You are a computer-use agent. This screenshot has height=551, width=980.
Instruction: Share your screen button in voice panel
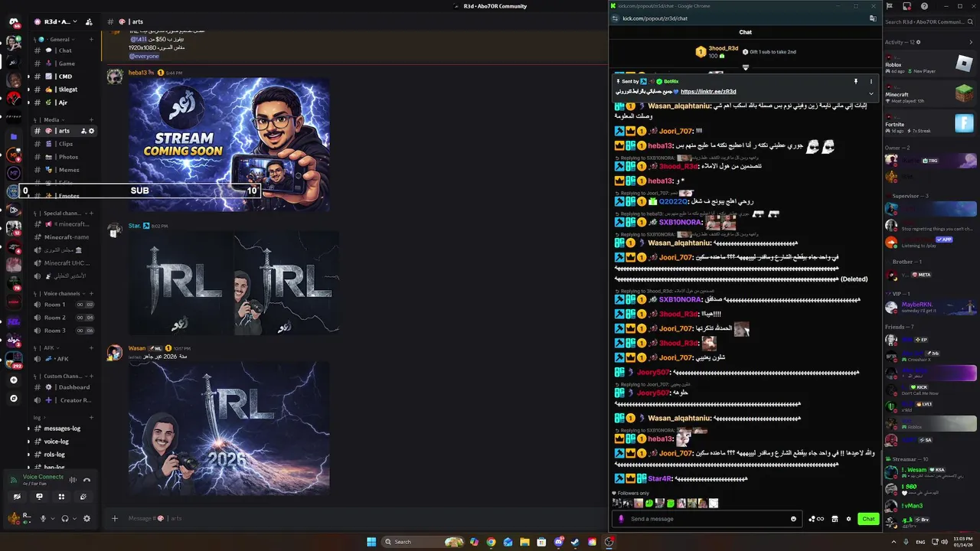[x=39, y=497]
